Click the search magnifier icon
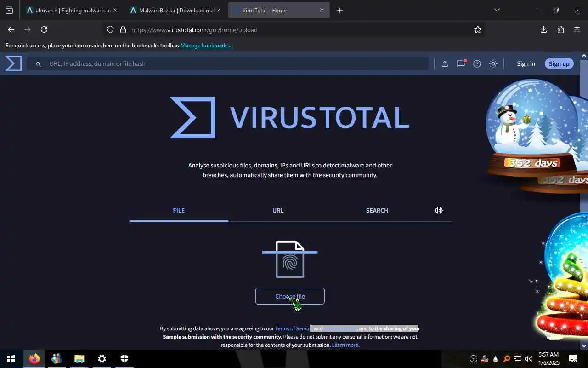588x368 pixels. [39, 64]
